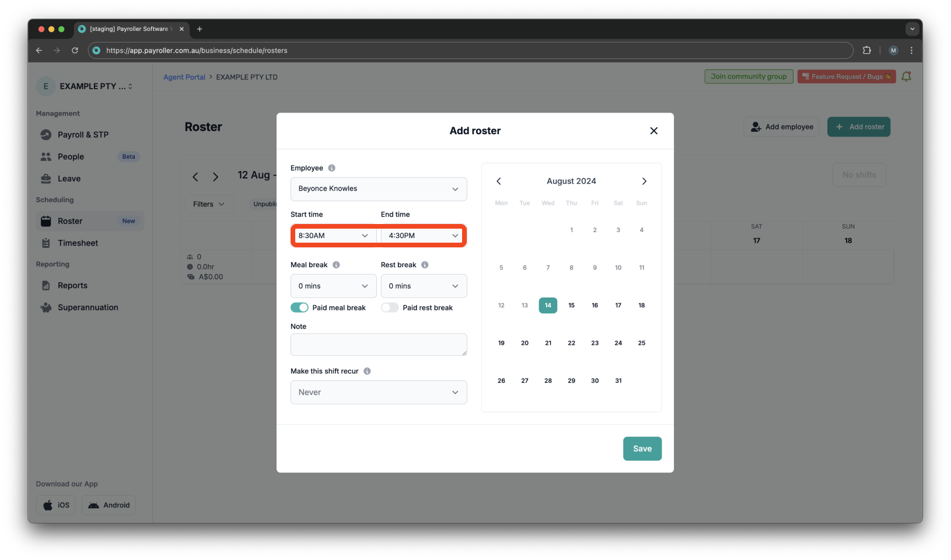Open End time dropdown 4:30PM
This screenshot has width=951, height=560.
click(x=422, y=236)
